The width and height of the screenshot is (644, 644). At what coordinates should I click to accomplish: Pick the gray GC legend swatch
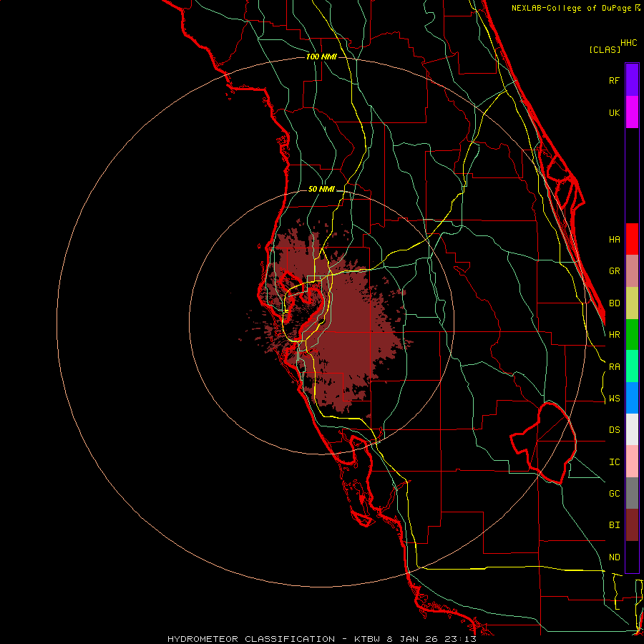[632, 493]
